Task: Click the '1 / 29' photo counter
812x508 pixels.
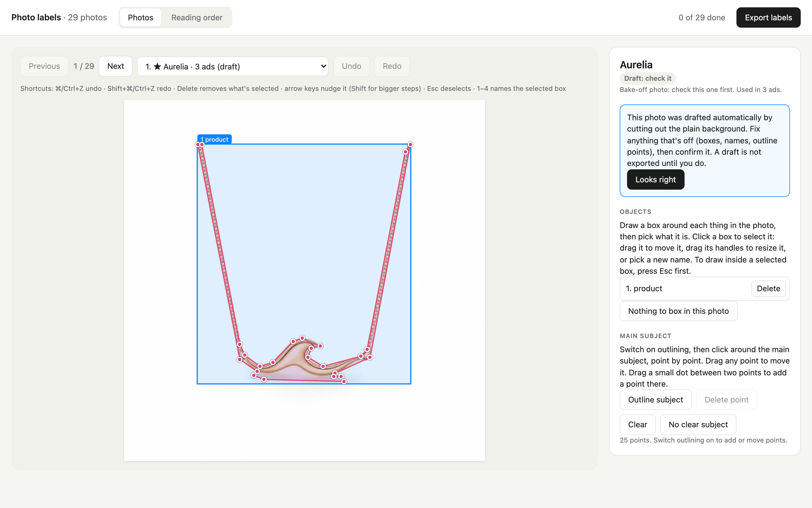Action: pyautogui.click(x=84, y=66)
